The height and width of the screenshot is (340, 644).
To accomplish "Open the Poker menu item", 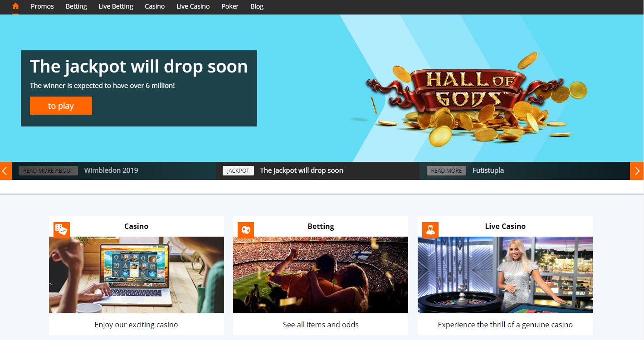I will (x=230, y=6).
